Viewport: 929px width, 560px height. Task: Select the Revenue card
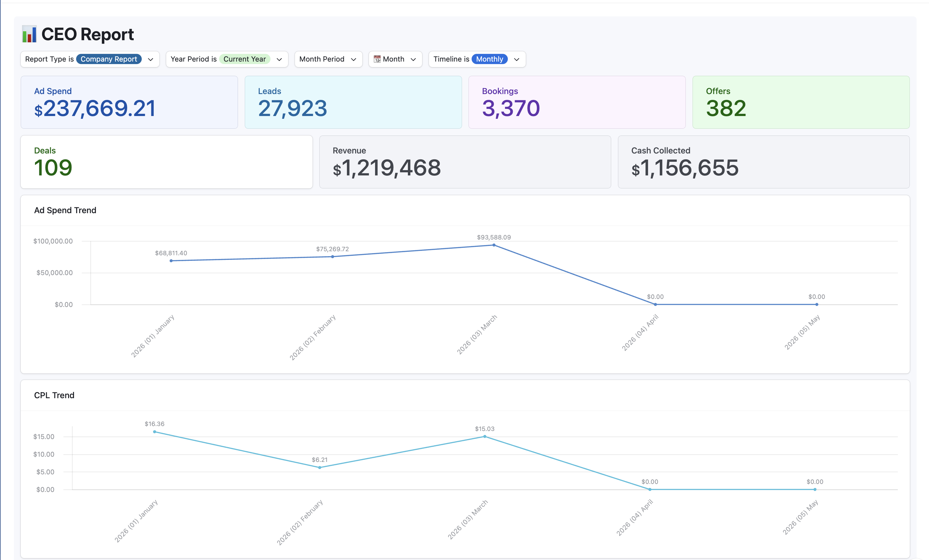tap(465, 162)
